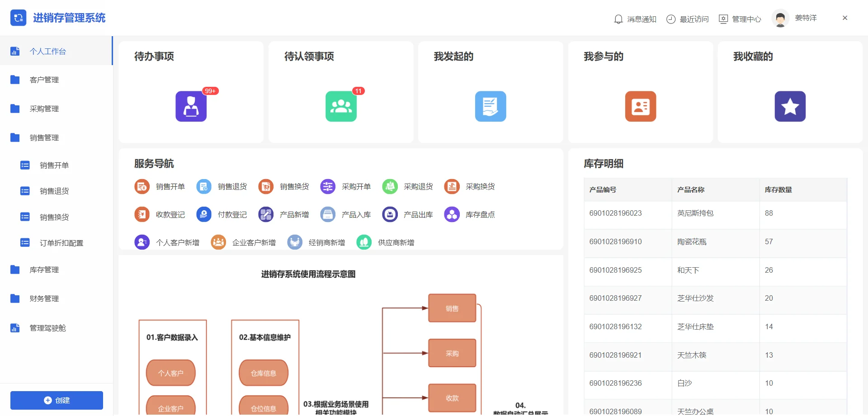The height and width of the screenshot is (416, 868).
Task: Click the 收款登记 service icon
Action: [x=142, y=214]
